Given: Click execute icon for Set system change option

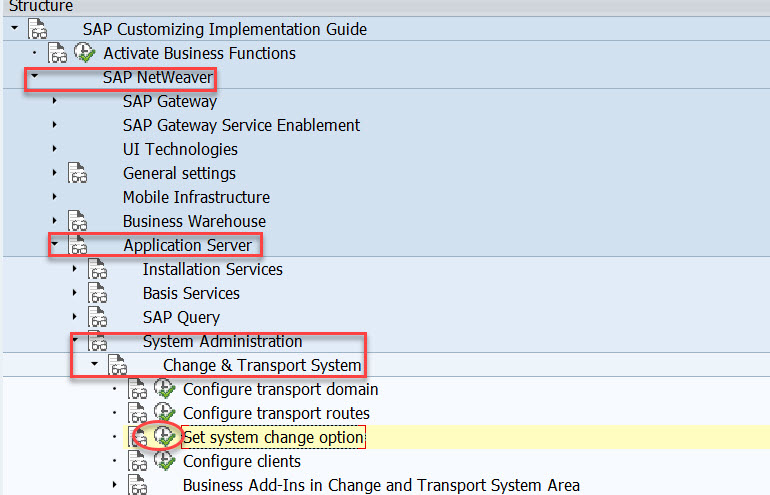Looking at the screenshot, I should pos(165,437).
